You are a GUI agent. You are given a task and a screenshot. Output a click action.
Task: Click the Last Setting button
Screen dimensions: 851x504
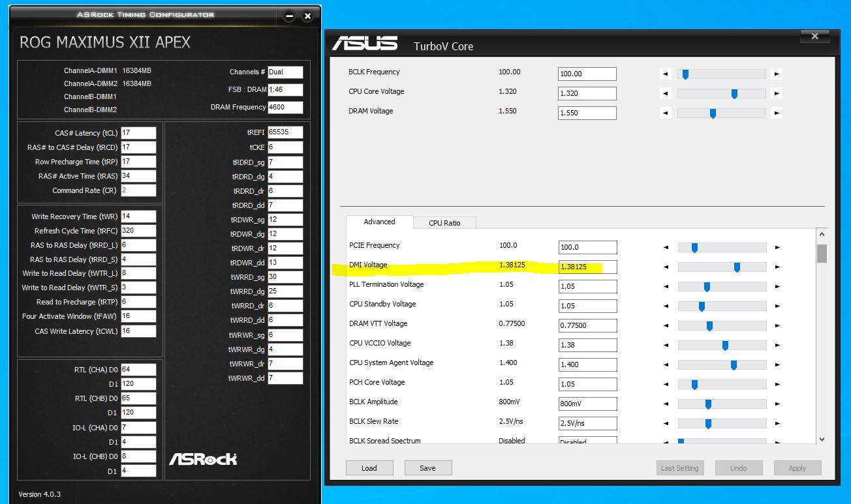click(x=679, y=467)
